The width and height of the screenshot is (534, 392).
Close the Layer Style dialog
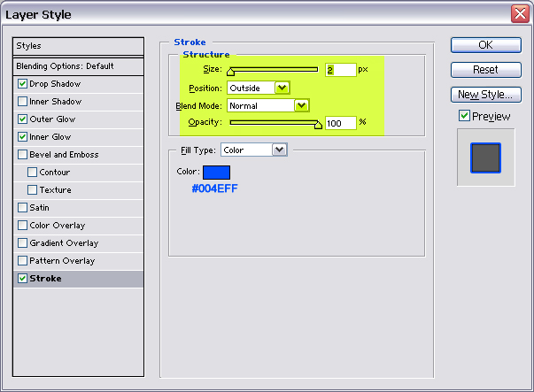coord(520,14)
